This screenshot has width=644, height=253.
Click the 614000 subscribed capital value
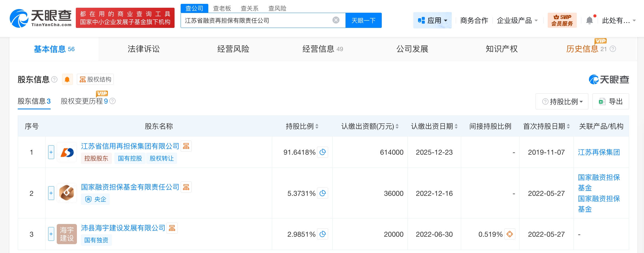point(392,152)
